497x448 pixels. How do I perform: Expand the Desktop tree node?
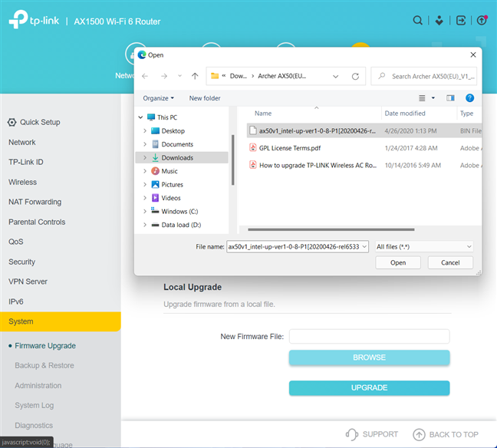145,130
